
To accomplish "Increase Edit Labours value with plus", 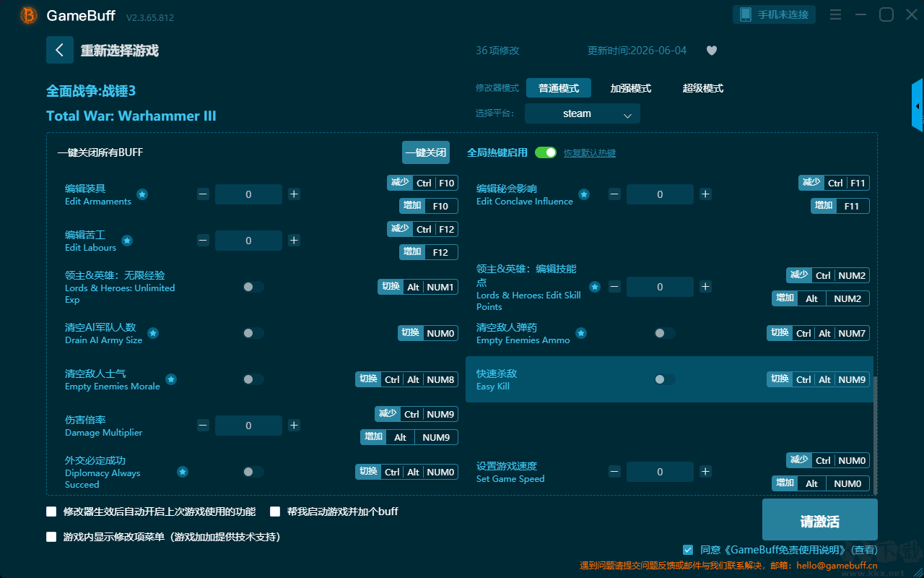I will 294,241.
